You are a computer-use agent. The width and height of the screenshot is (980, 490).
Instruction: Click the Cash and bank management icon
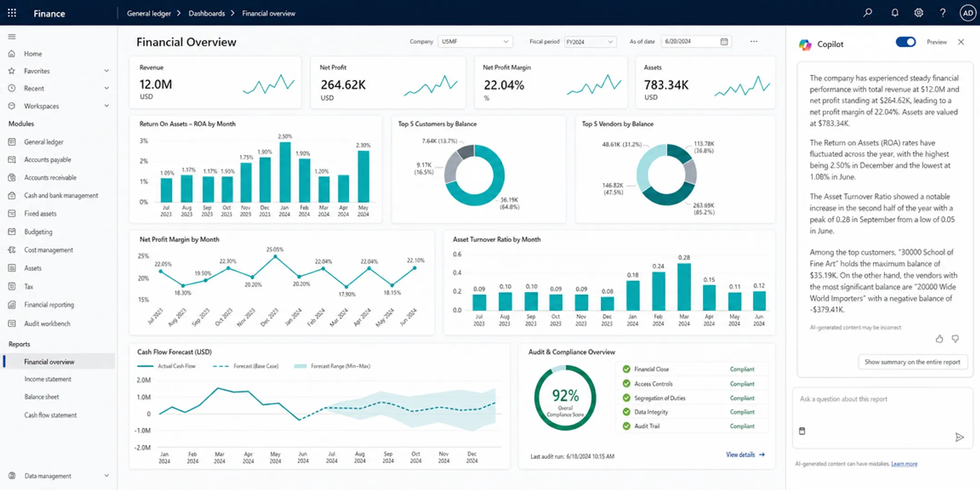[x=12, y=196]
